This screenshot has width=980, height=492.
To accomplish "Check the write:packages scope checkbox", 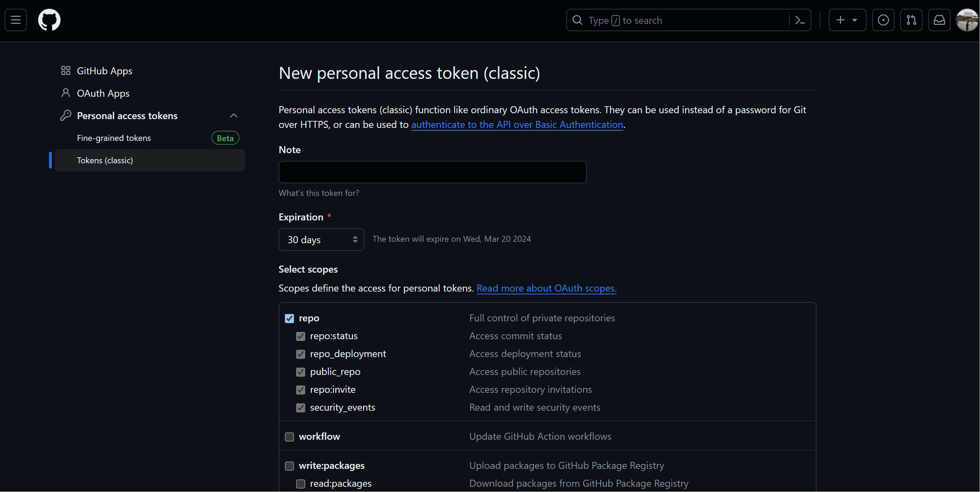I will click(x=289, y=466).
